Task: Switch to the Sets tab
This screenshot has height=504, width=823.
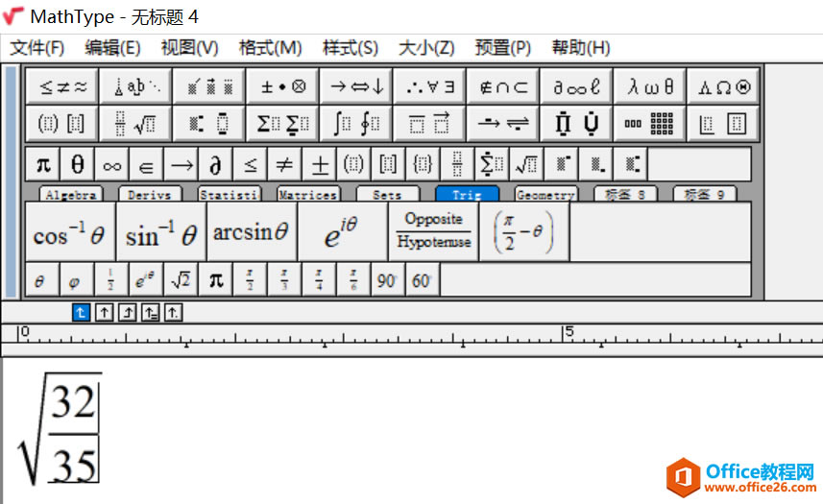Action: pyautogui.click(x=388, y=195)
